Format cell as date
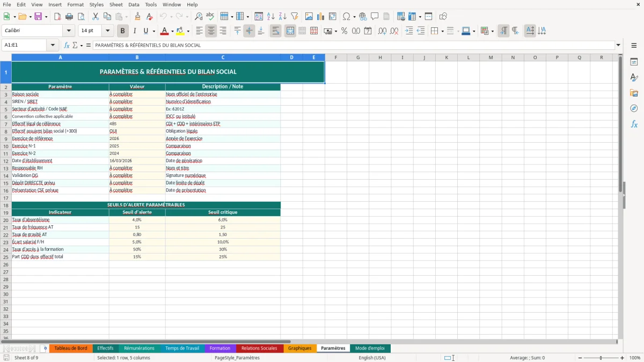The width and height of the screenshot is (644, 362). [368, 31]
